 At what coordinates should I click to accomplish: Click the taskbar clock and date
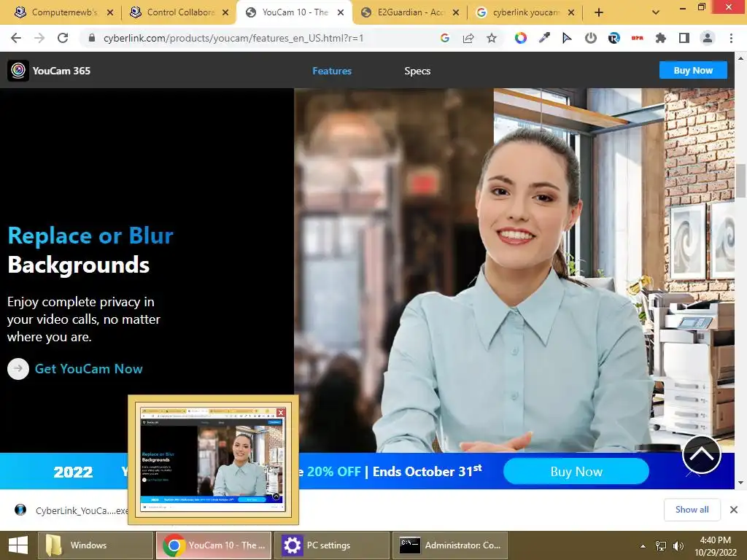pos(715,545)
